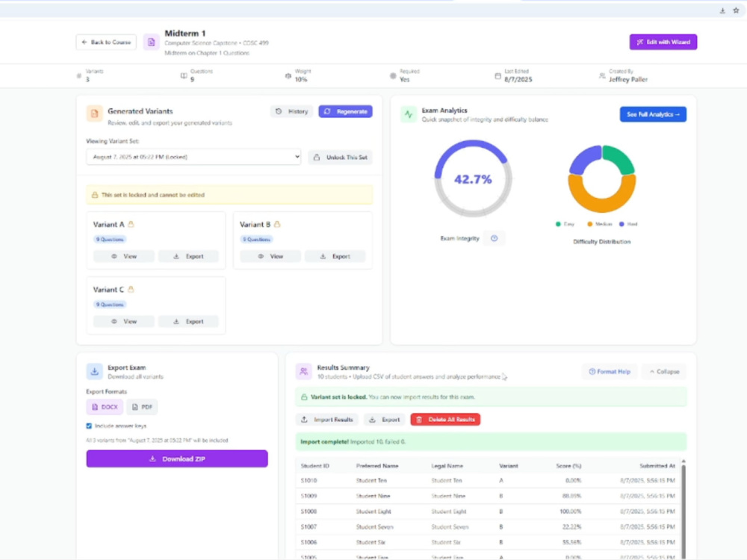View Variant C
The width and height of the screenshot is (747, 560).
click(x=124, y=321)
